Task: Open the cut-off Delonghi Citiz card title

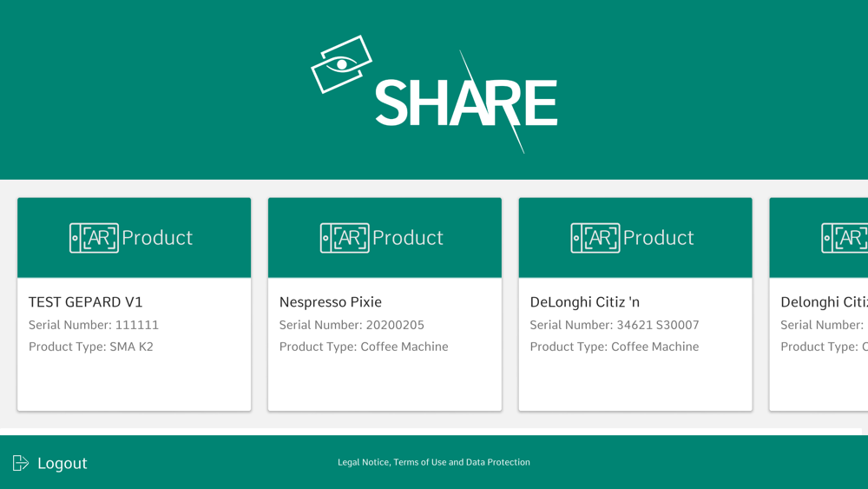Action: 825,301
